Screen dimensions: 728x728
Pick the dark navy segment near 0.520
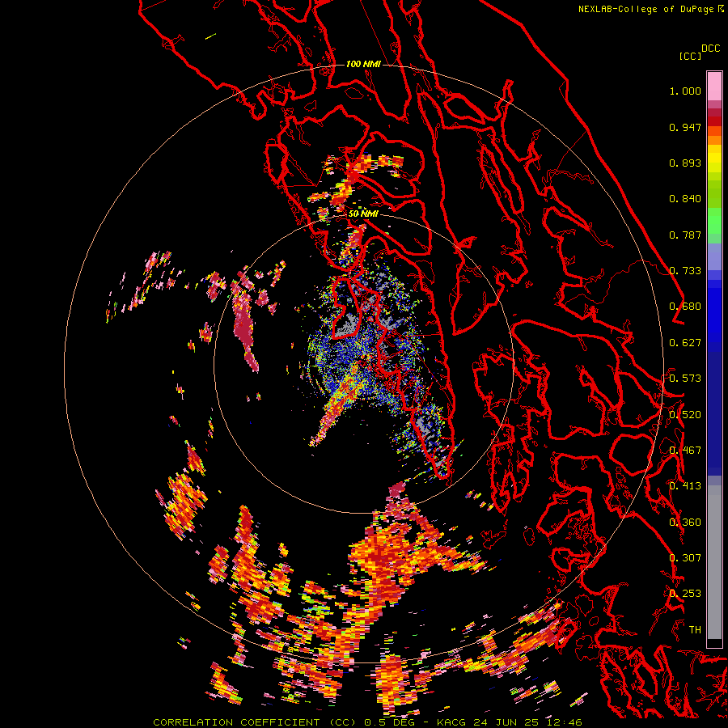click(714, 408)
